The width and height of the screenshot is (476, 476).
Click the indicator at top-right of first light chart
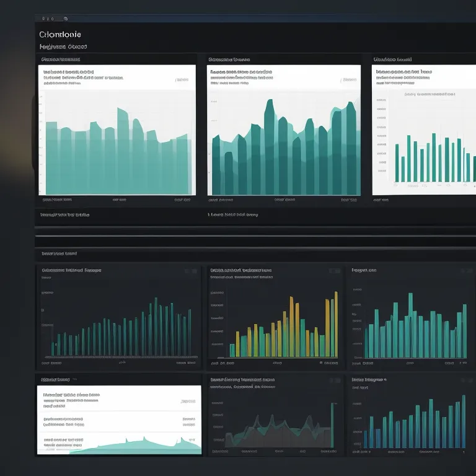(182, 79)
